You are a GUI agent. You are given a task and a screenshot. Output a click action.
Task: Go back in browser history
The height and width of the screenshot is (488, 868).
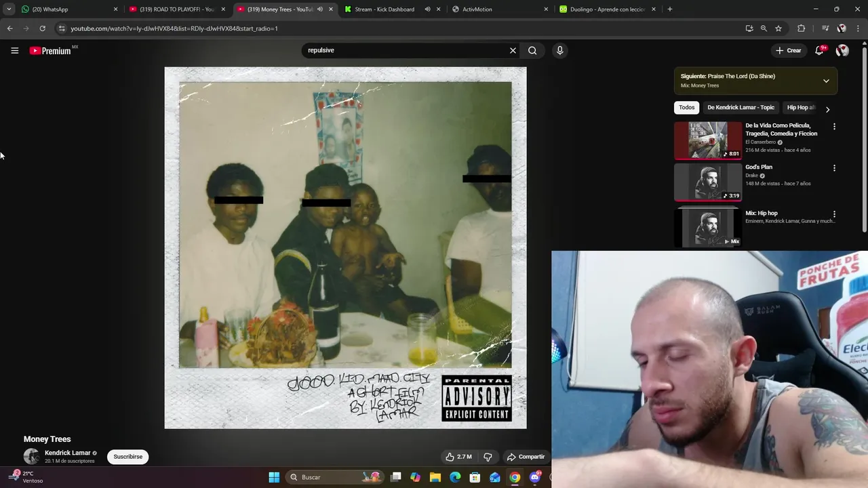[x=9, y=28]
